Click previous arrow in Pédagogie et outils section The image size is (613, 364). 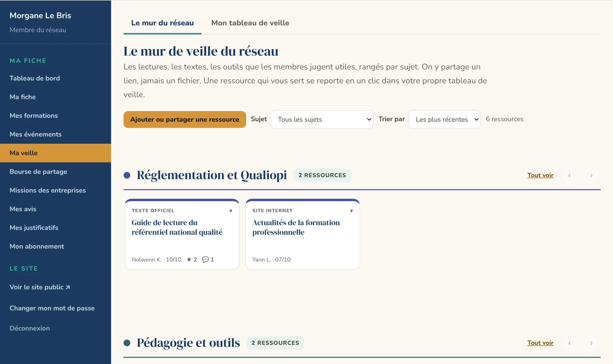[x=569, y=343]
